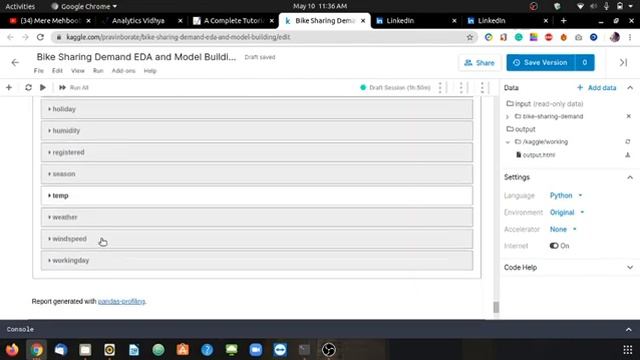Screen dimensions: 640x360
Task: Open the Edit menu
Action: coord(57,71)
